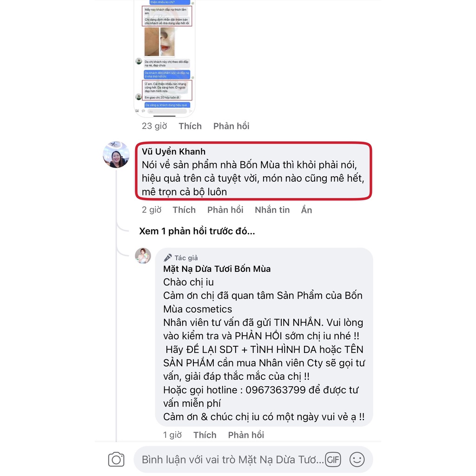Tap Phản hồi beneath the image comment
Screen dimensions: 476x476
click(x=231, y=126)
